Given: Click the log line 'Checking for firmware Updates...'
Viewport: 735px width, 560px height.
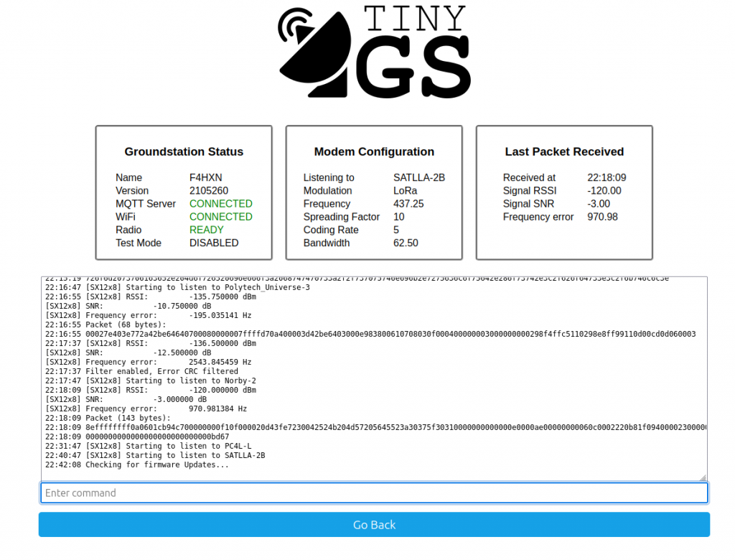Looking at the screenshot, I should (x=137, y=465).
